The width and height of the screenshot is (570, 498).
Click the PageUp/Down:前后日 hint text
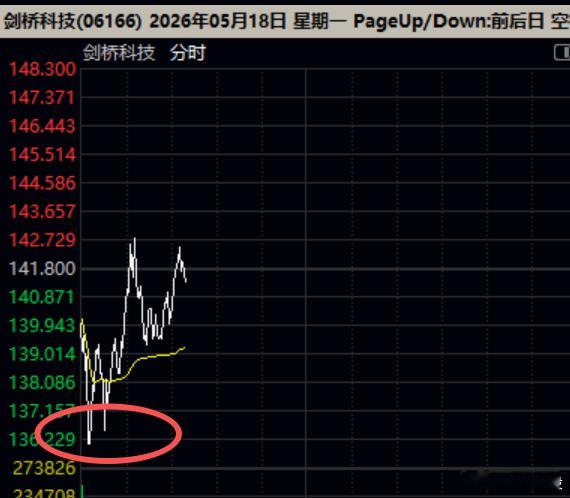(449, 21)
